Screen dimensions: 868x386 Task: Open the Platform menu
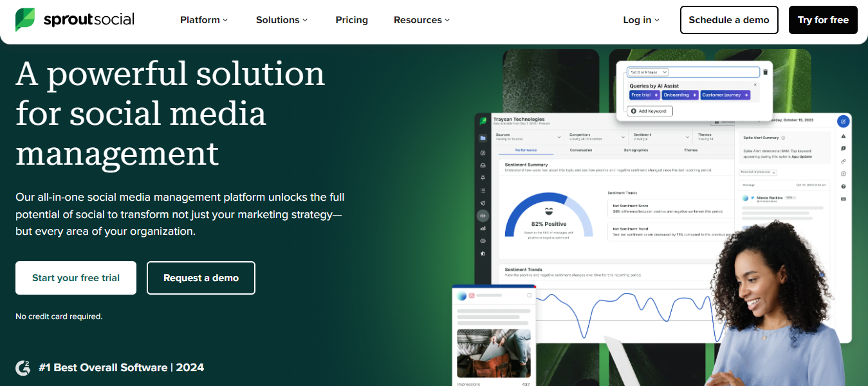tap(204, 20)
